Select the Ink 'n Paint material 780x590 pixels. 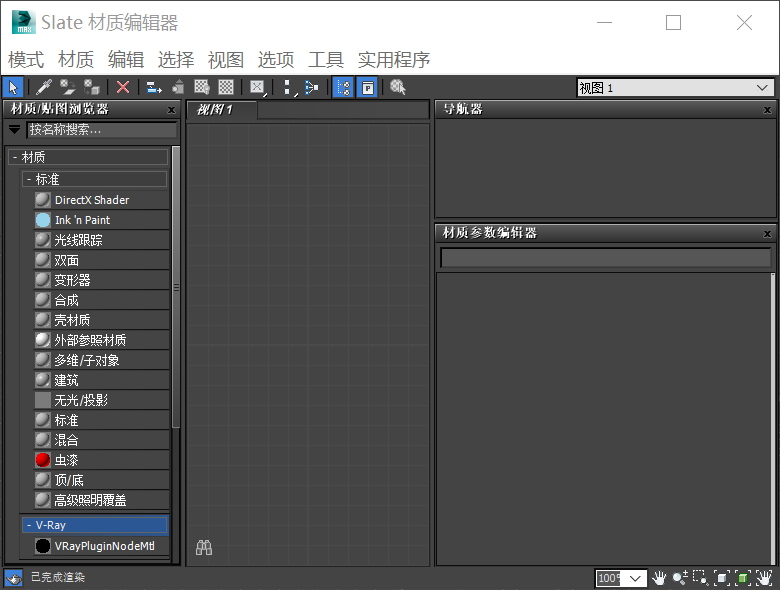[101, 220]
